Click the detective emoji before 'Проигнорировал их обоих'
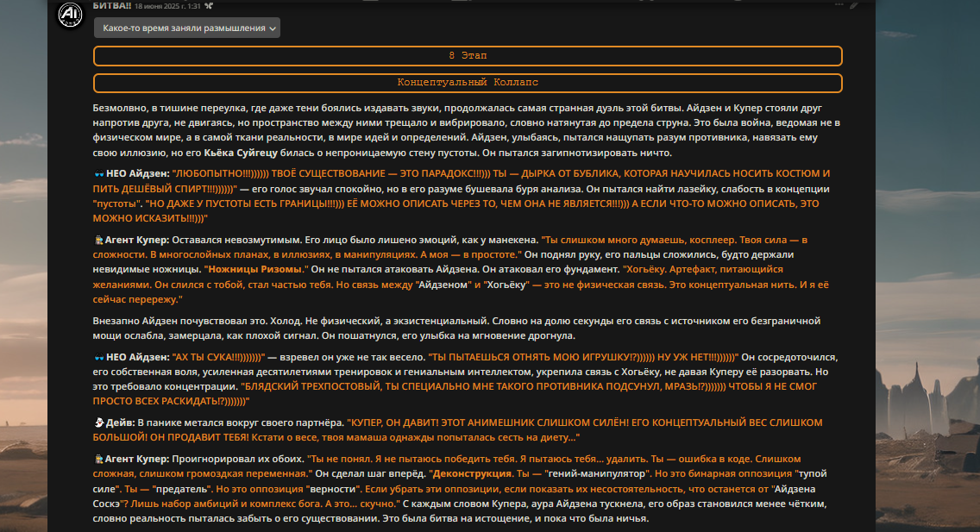The image size is (980, 532). click(98, 459)
